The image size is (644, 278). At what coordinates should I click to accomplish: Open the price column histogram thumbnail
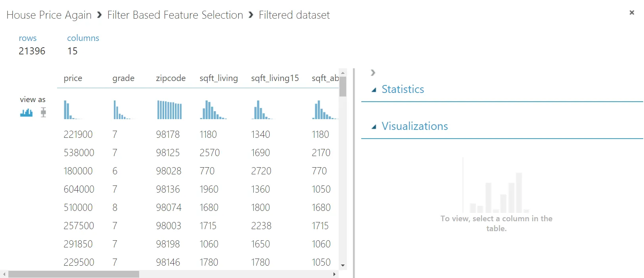(73, 110)
